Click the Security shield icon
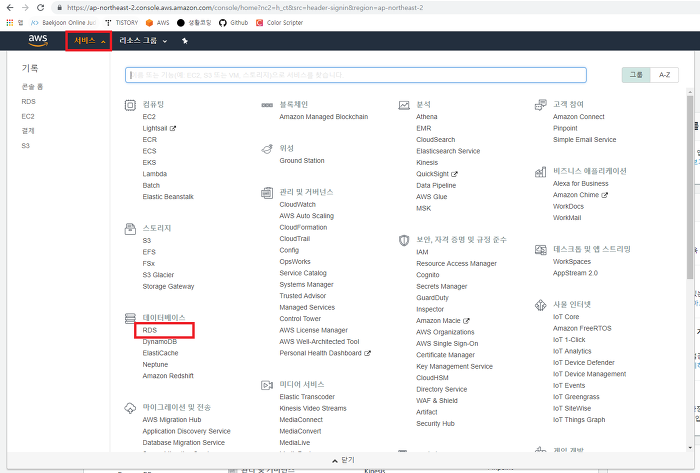The height and width of the screenshot is (473, 700). 404,241
